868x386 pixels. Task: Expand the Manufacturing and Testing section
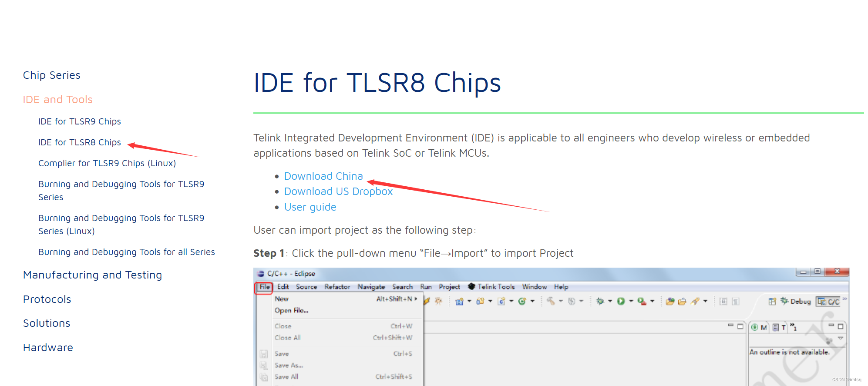[92, 275]
